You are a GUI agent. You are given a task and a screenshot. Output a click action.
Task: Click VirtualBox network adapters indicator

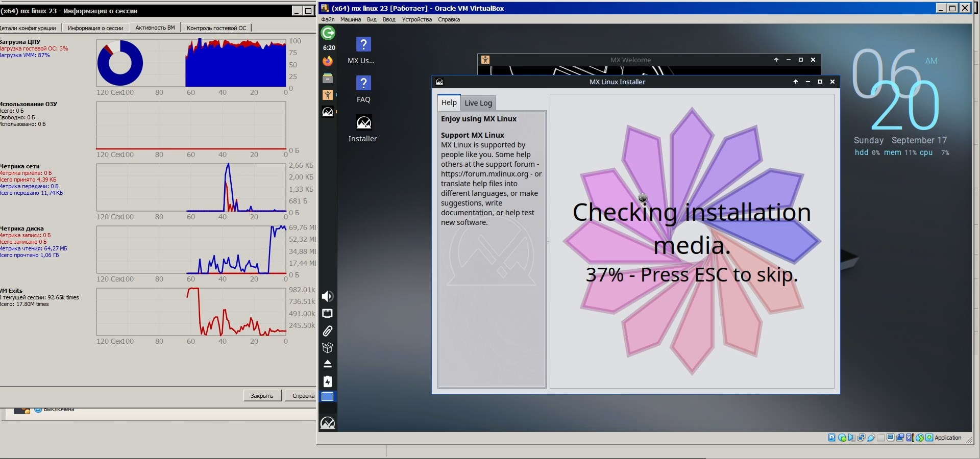pyautogui.click(x=861, y=438)
